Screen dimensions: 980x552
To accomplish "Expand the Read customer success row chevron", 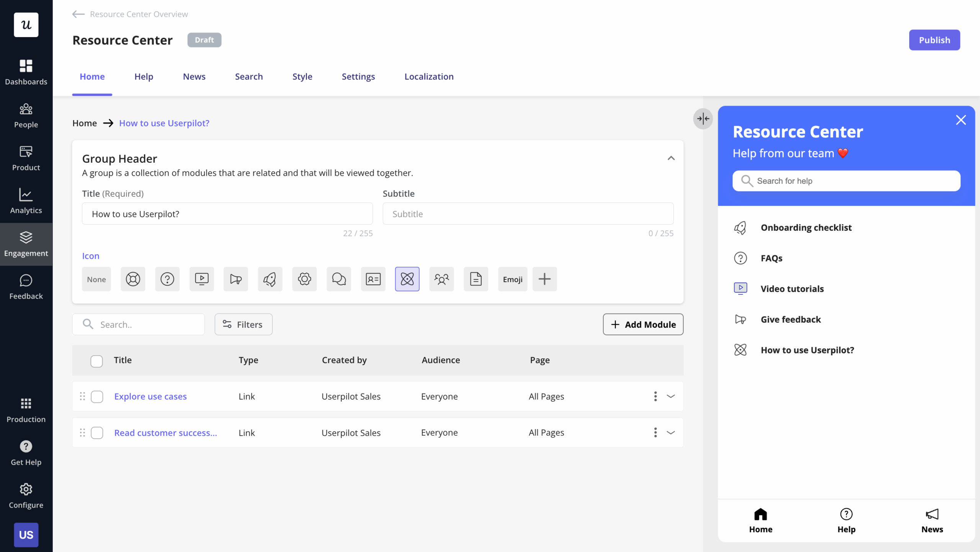I will 671,433.
